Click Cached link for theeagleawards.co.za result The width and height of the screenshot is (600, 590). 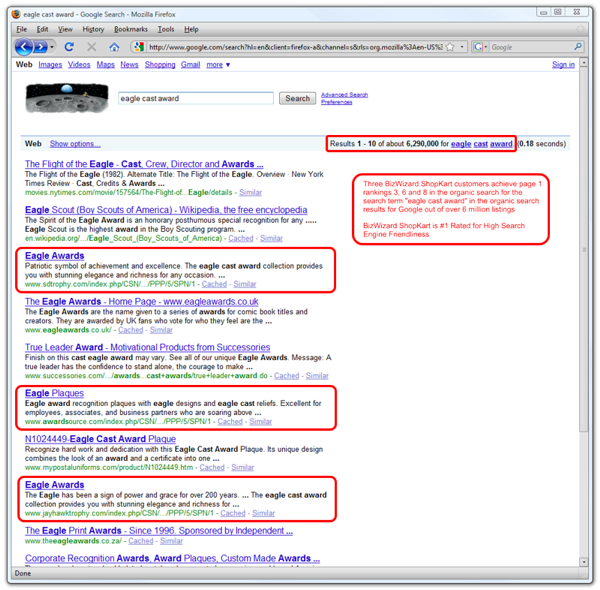click(x=141, y=541)
